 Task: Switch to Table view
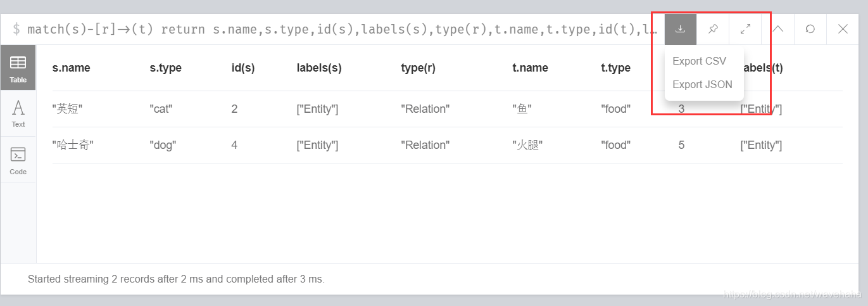pos(18,68)
